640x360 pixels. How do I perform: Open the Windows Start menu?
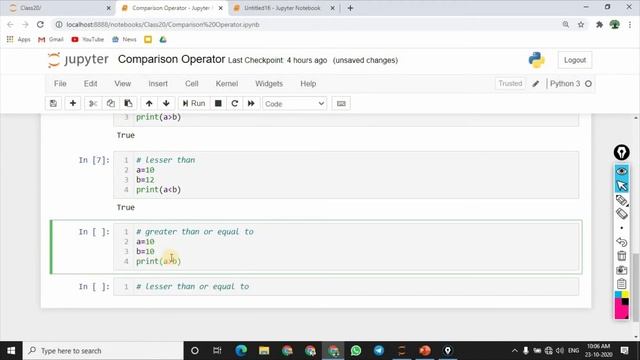click(x=11, y=351)
